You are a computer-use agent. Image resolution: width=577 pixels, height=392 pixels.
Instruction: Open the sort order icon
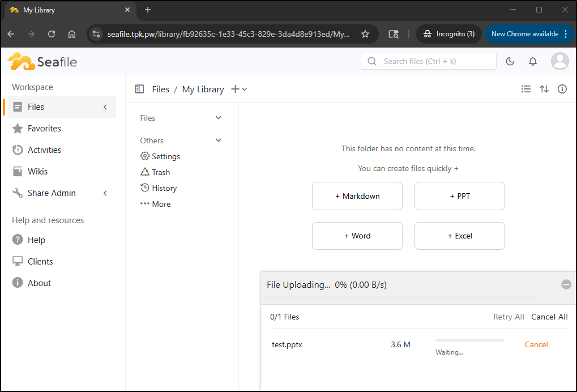coord(544,89)
